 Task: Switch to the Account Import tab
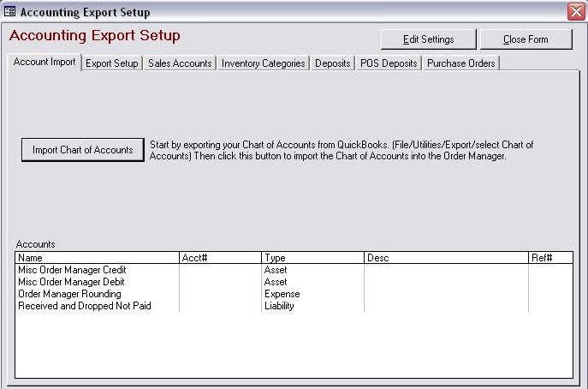click(x=45, y=62)
